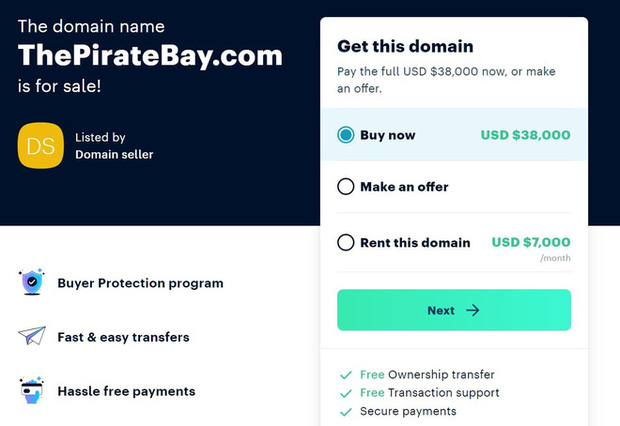Select the Make an offer option
This screenshot has height=426, width=620.
[346, 187]
